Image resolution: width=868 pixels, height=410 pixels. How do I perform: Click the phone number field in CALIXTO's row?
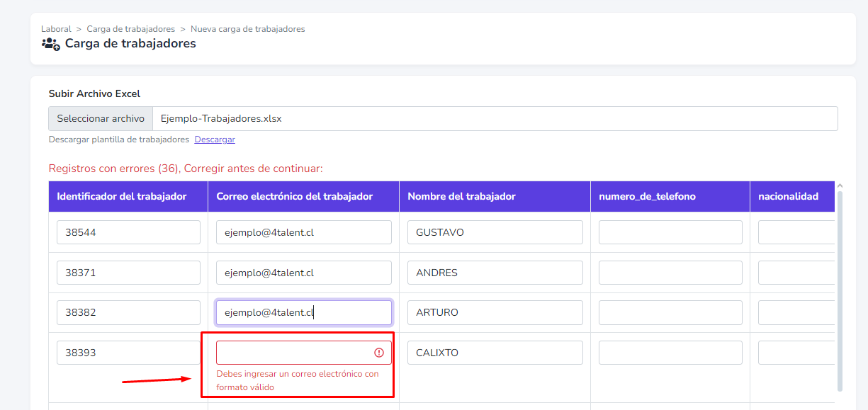670,353
